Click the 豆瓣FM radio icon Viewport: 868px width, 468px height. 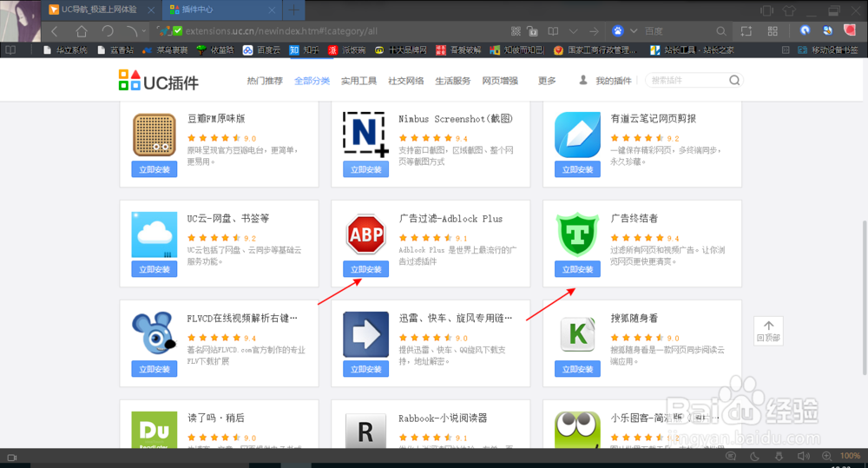[x=155, y=135]
